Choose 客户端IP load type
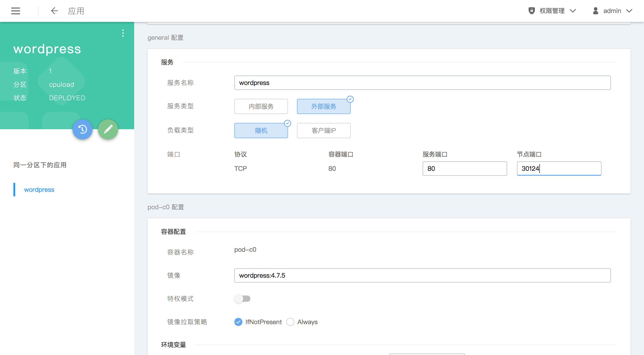Screen dimensions: 644x355 pos(324,131)
